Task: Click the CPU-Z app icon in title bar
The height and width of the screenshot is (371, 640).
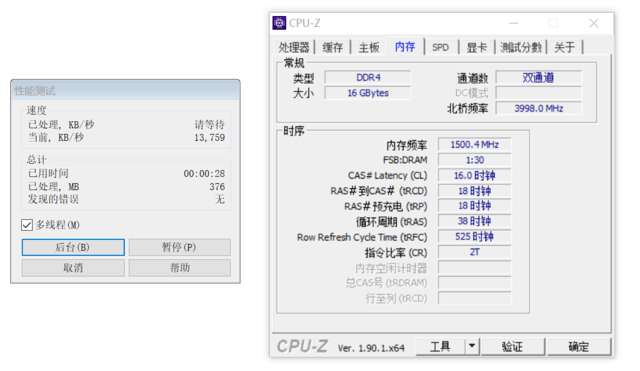Action: pyautogui.click(x=279, y=23)
